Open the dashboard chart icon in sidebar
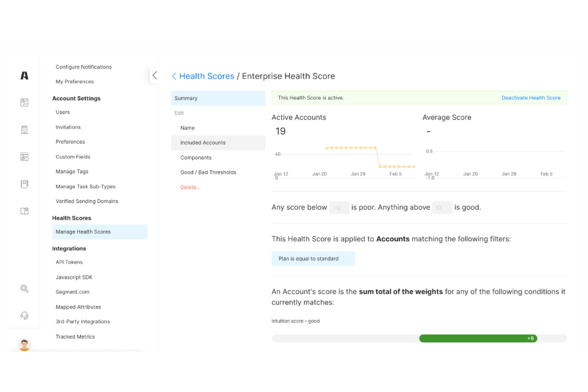588x392 pixels. [24, 102]
